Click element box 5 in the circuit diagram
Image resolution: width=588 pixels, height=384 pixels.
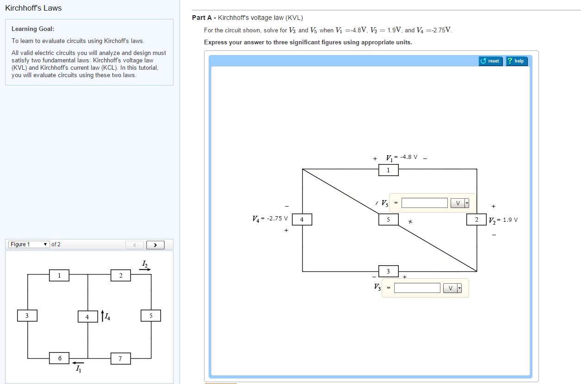388,219
